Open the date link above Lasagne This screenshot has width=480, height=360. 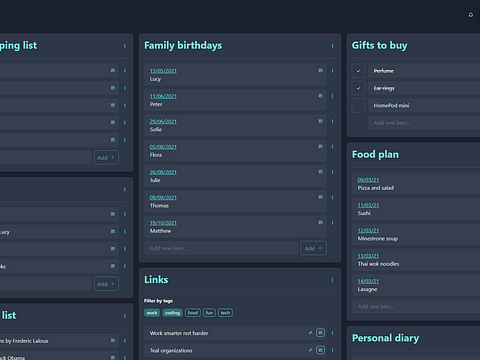(x=368, y=281)
